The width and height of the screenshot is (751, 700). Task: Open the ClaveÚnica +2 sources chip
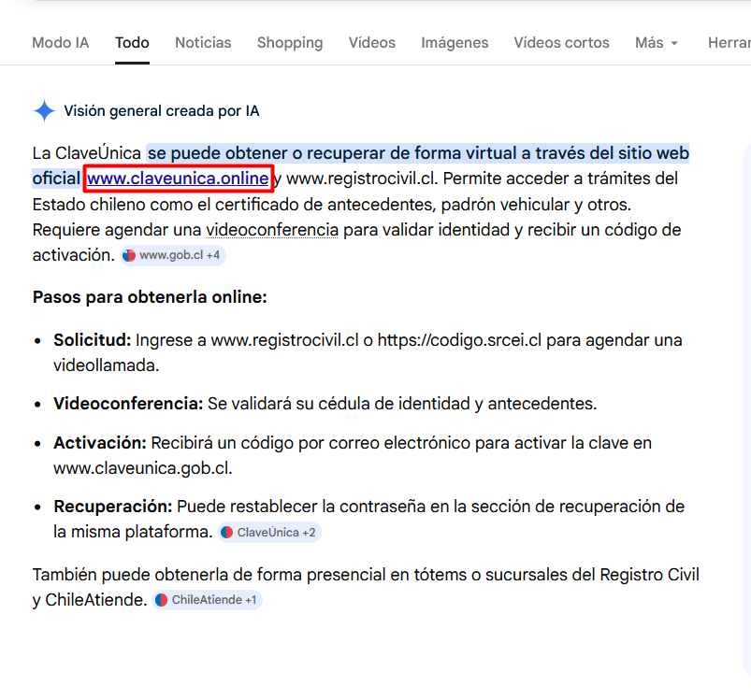(269, 532)
